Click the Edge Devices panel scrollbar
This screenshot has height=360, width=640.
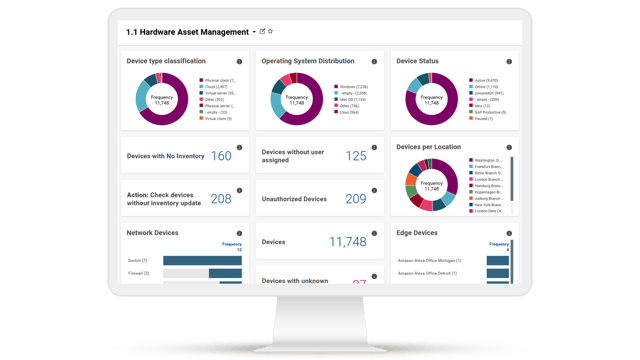coord(512,261)
